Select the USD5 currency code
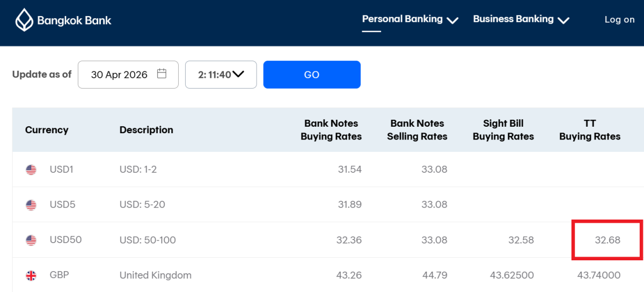Image resolution: width=644 pixels, height=292 pixels. click(62, 205)
